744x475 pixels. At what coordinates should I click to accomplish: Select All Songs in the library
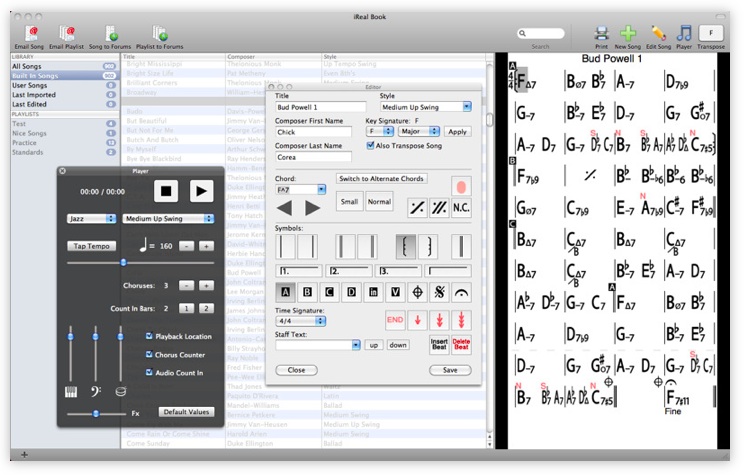(x=63, y=66)
